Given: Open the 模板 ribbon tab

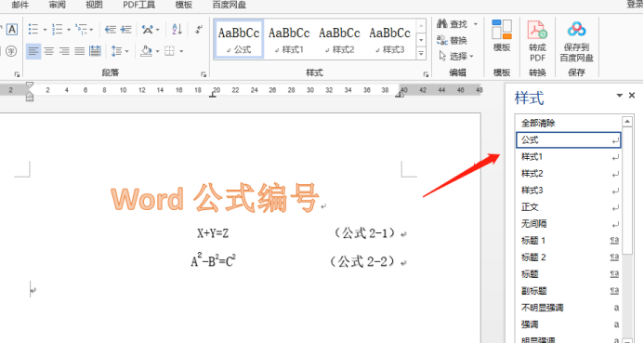Looking at the screenshot, I should point(184,5).
